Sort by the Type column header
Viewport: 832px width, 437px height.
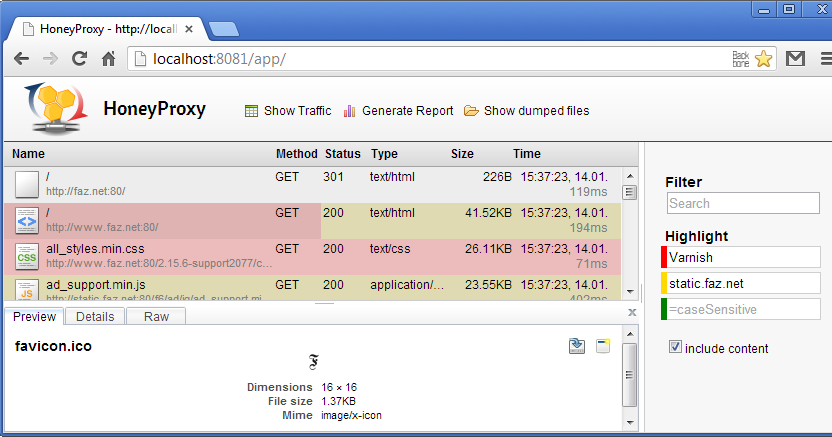click(x=384, y=154)
